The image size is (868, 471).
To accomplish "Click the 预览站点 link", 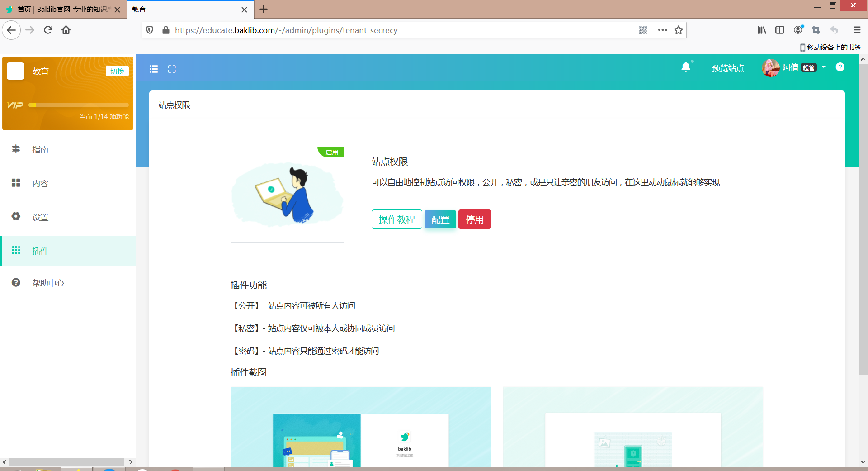I will tap(728, 68).
